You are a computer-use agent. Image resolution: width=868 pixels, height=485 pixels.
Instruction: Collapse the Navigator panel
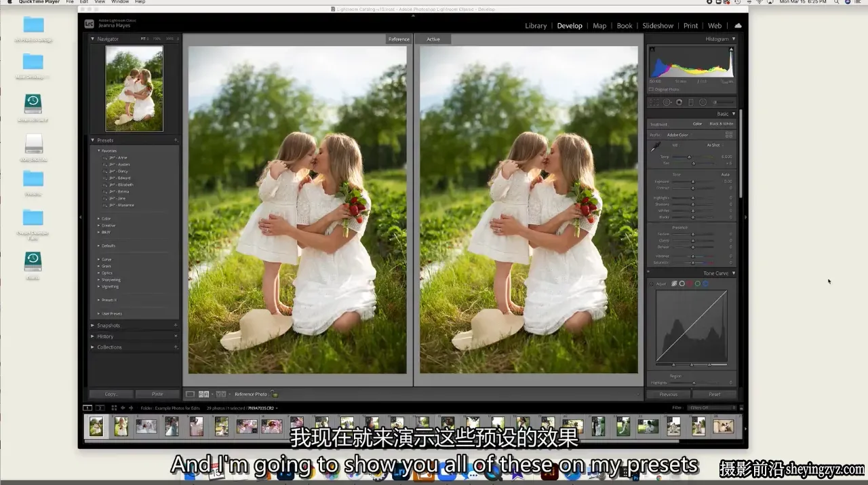tap(93, 39)
